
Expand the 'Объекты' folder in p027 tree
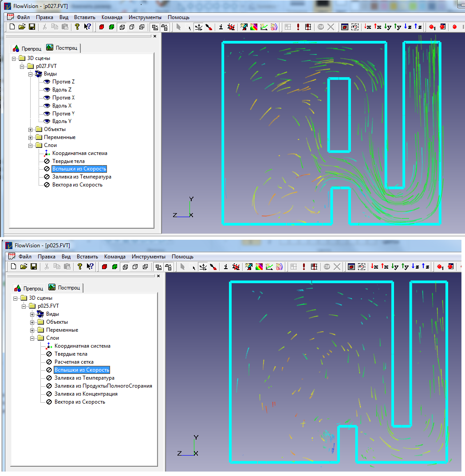(31, 129)
